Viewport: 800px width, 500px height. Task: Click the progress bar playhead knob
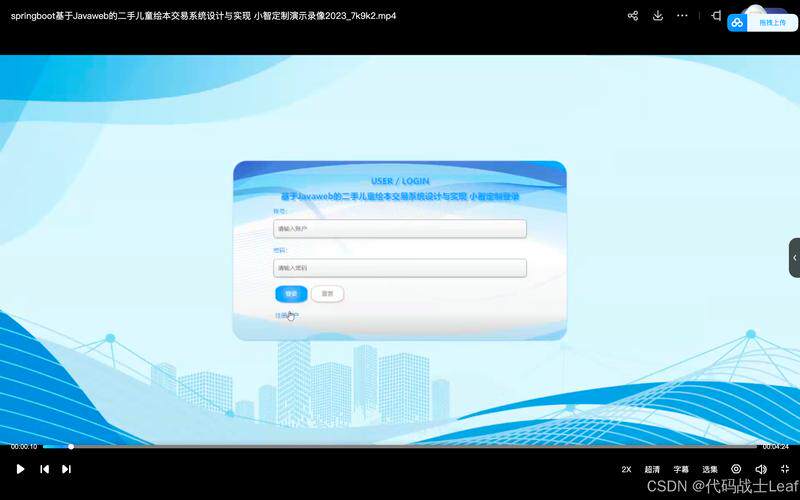click(71, 446)
